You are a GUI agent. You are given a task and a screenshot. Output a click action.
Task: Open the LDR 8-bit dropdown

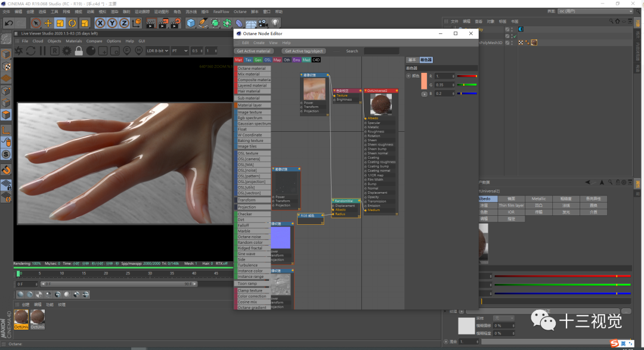(157, 51)
